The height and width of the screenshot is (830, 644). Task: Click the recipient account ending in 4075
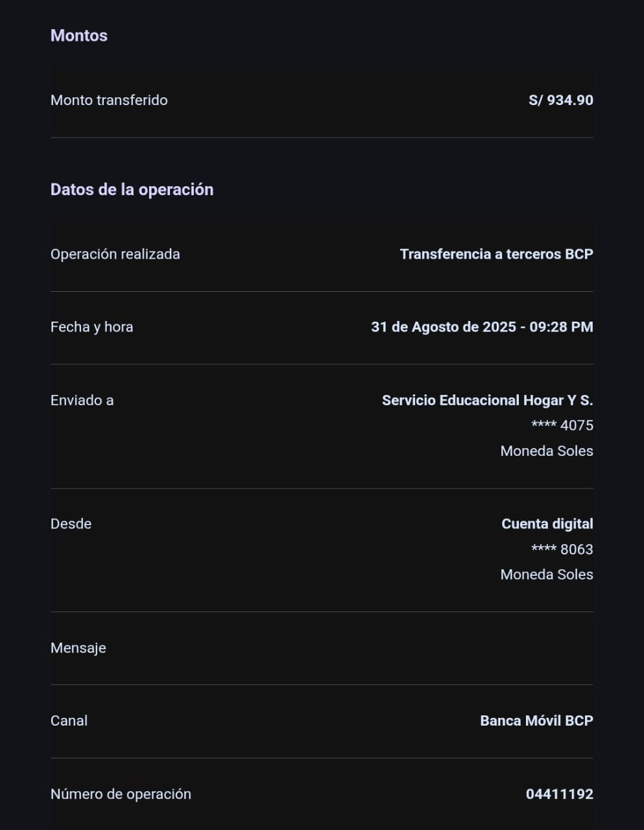click(x=562, y=425)
